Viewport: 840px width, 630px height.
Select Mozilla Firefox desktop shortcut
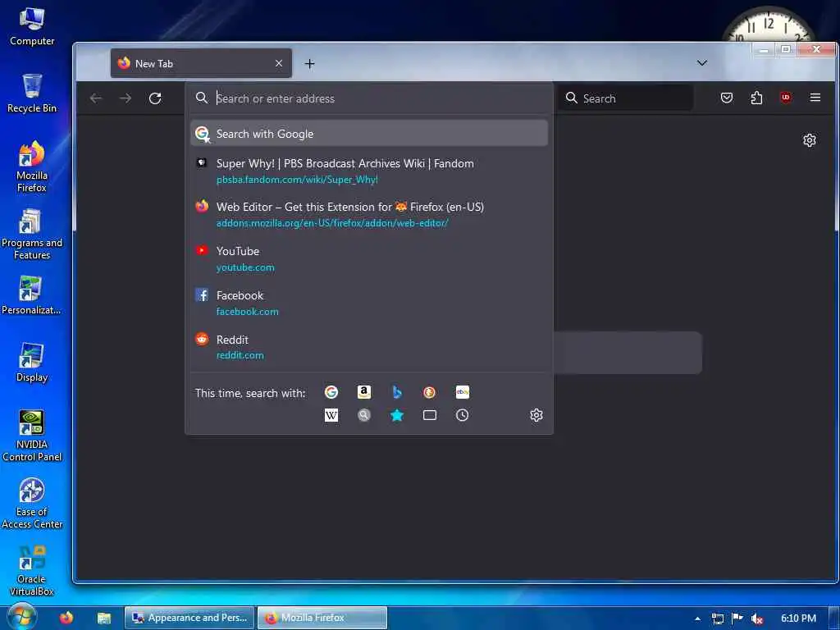coord(32,167)
